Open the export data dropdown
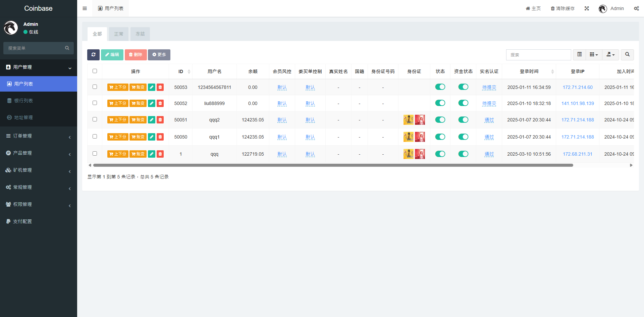 (x=610, y=55)
